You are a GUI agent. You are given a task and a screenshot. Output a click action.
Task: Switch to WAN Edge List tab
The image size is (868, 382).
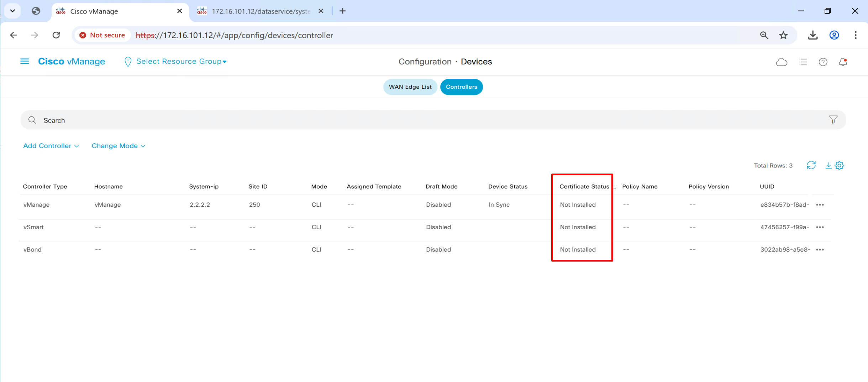pos(410,87)
